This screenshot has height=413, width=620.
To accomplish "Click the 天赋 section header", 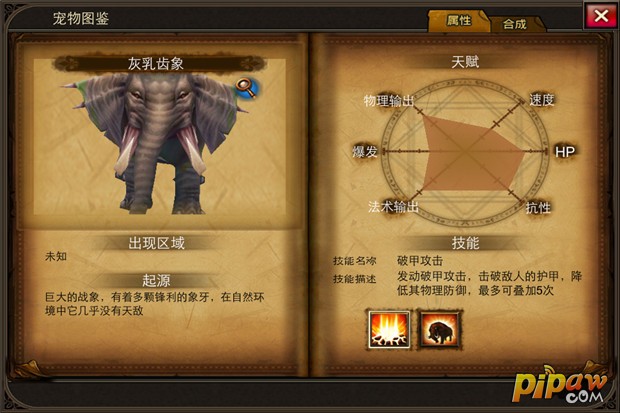I will (465, 62).
